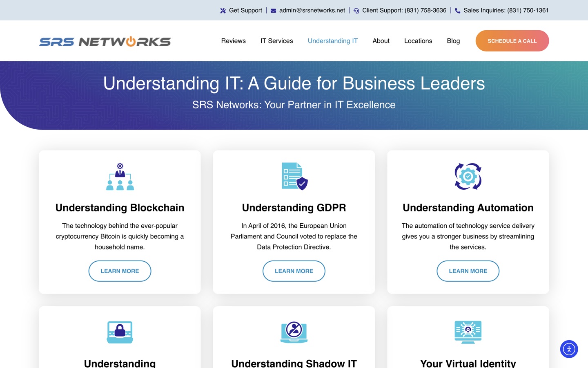This screenshot has height=368, width=588.
Task: Visit the Blog page
Action: click(453, 41)
